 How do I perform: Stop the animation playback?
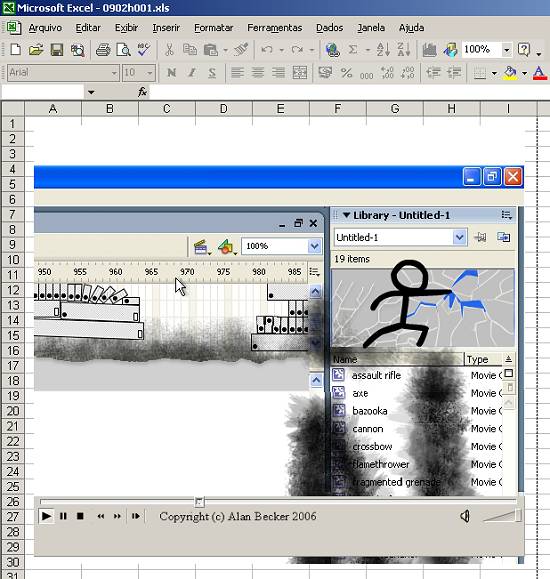(x=80, y=516)
